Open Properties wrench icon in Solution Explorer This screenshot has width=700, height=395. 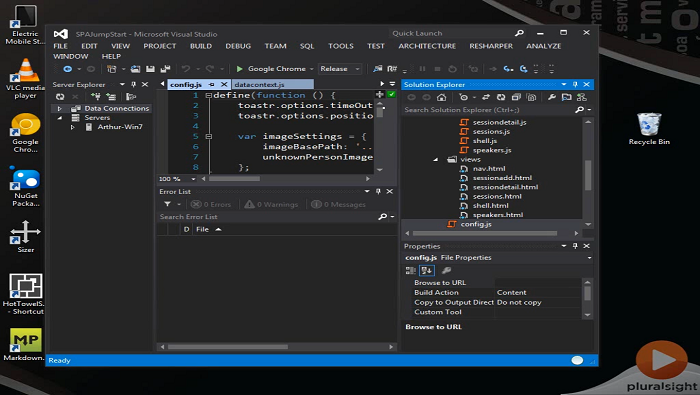(552, 97)
